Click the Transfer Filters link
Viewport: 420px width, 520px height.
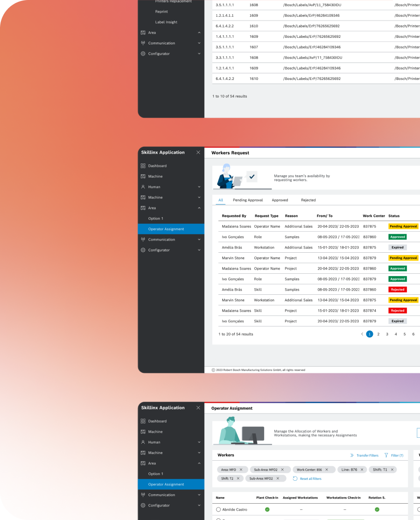point(367,456)
